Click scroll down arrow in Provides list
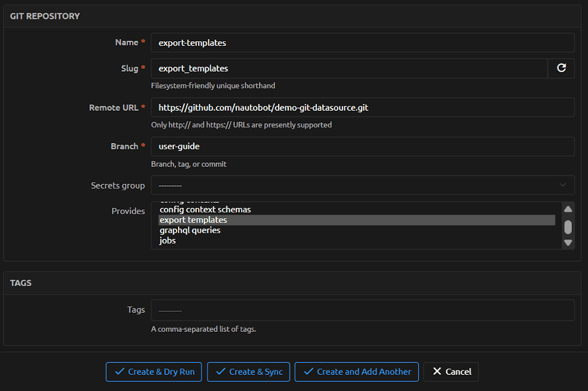 (568, 242)
